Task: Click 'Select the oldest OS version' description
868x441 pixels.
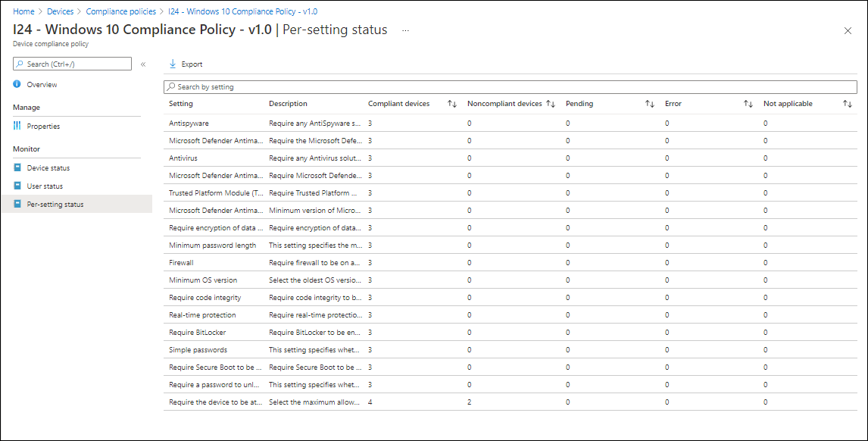Action: click(x=315, y=280)
